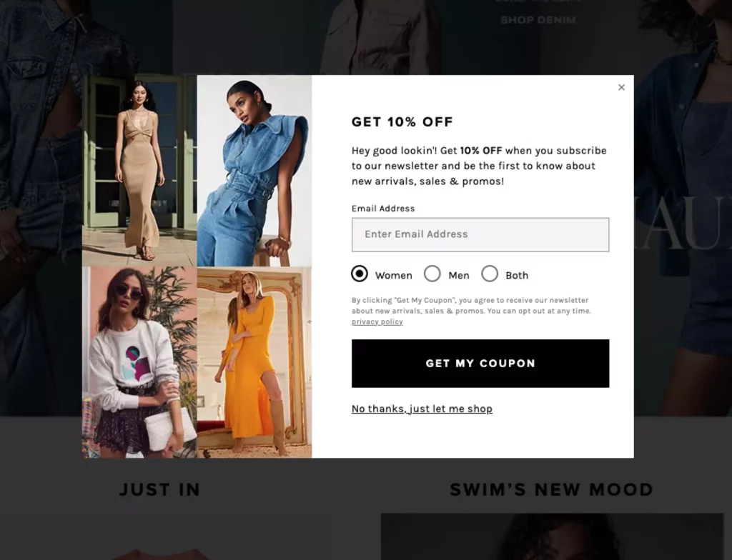Image resolution: width=732 pixels, height=560 pixels.
Task: Click the Women label text
Action: coord(394,275)
